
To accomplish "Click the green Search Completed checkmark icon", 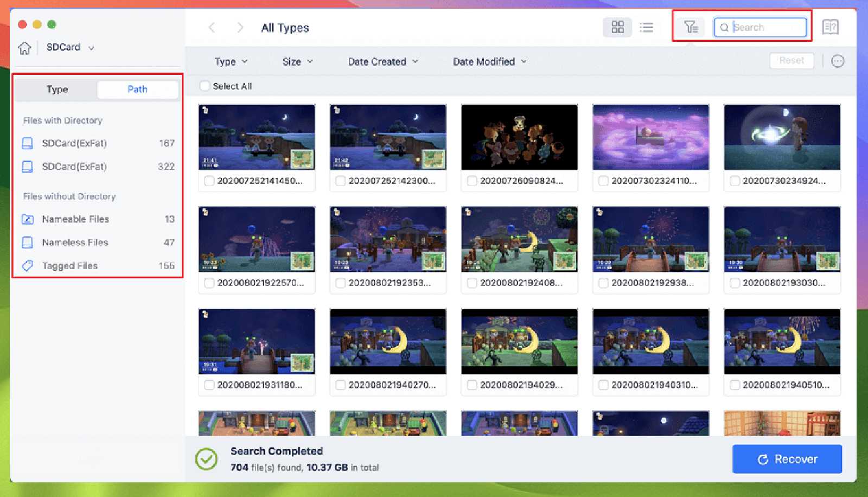I will tap(206, 459).
